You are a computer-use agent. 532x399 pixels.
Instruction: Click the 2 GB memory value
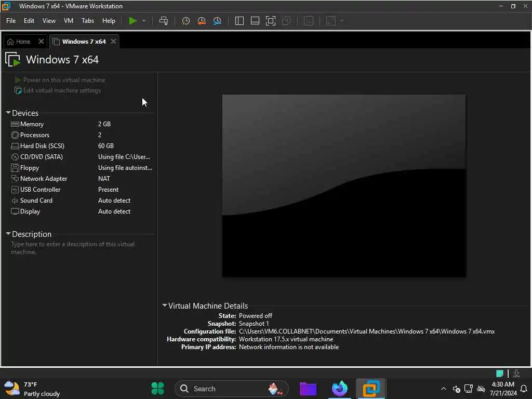(104, 124)
